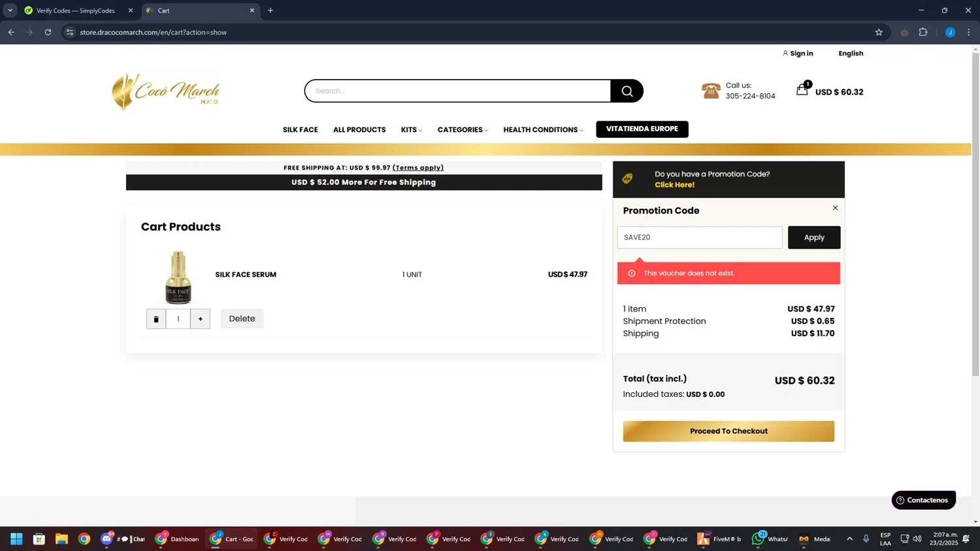Click the trash icon in quantity stepper

(x=156, y=319)
